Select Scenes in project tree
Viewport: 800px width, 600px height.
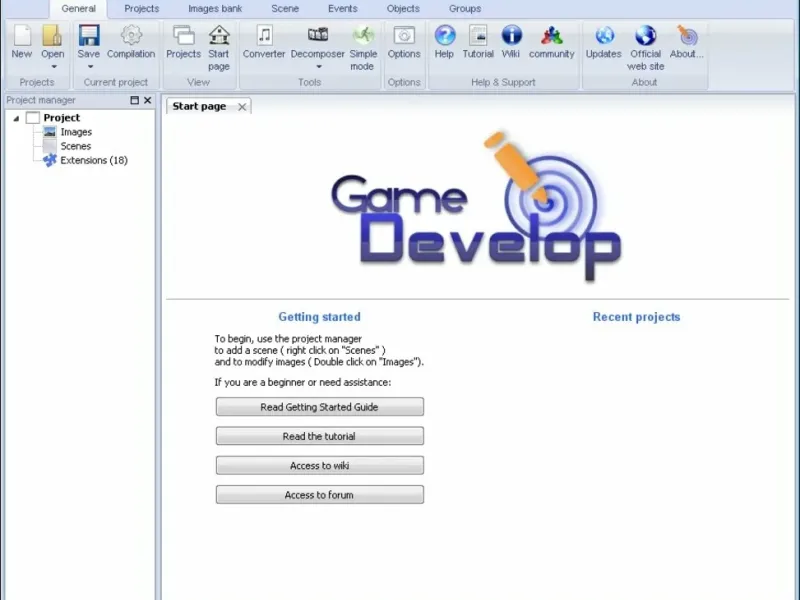(x=76, y=146)
